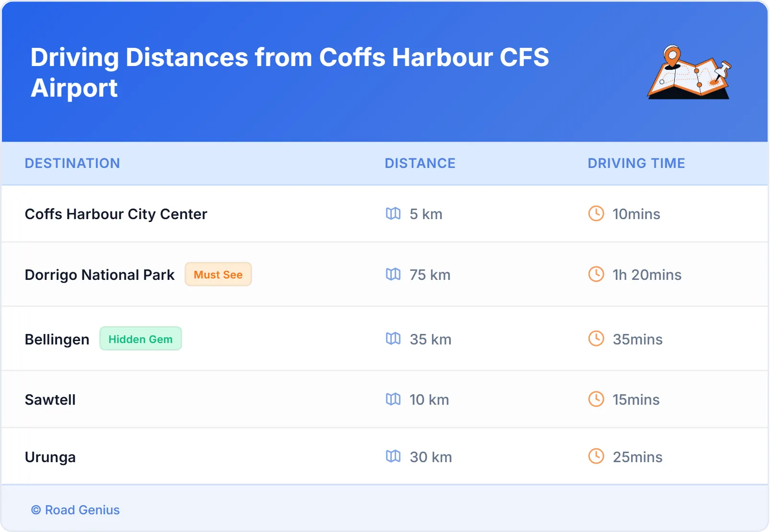
Task: Select Coffs Harbour City Center destination
Action: click(x=116, y=214)
